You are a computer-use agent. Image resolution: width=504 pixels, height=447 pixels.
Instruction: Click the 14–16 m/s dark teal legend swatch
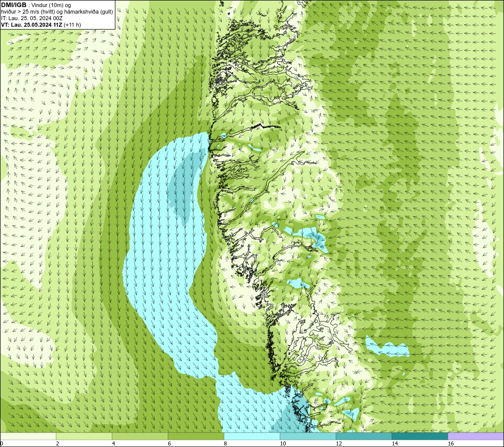pos(420,436)
